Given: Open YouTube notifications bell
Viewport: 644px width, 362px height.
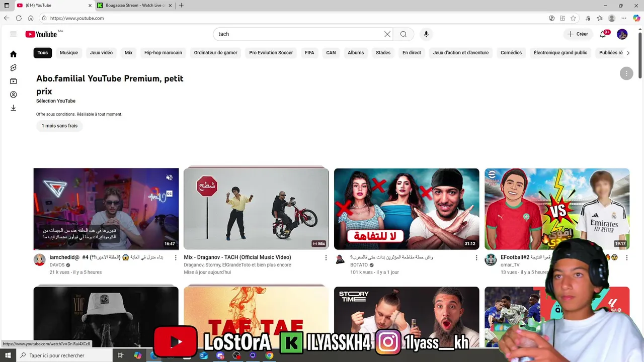Looking at the screenshot, I should point(603,34).
